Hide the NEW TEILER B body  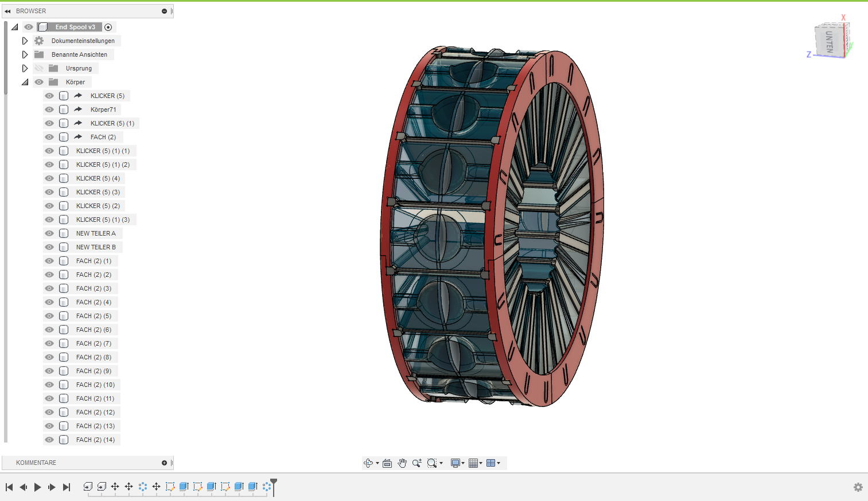click(x=49, y=247)
